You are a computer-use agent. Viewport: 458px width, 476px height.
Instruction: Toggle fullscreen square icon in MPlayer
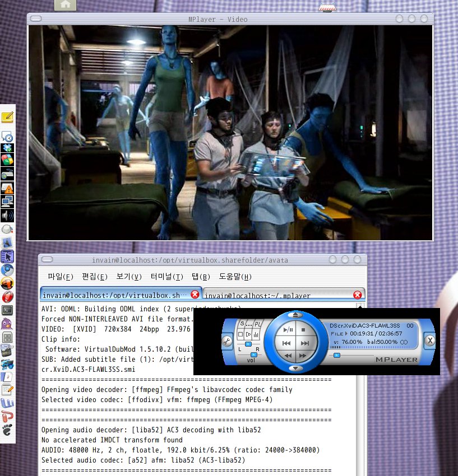[x=240, y=334]
